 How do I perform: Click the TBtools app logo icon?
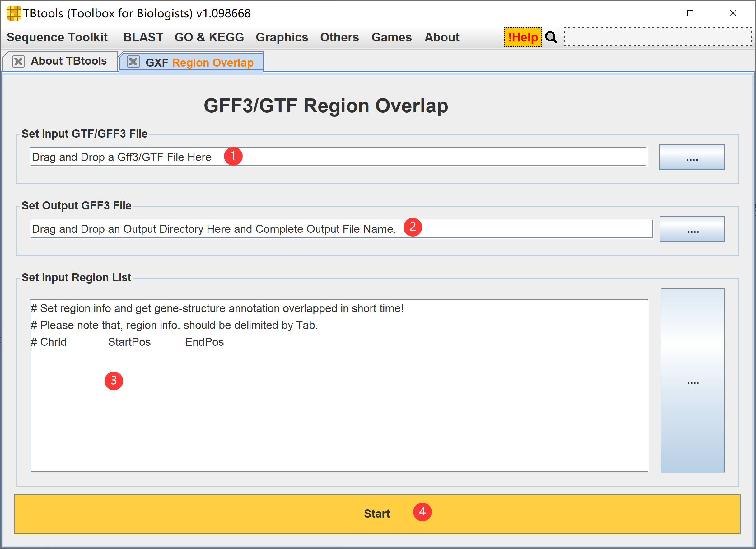pyautogui.click(x=14, y=13)
